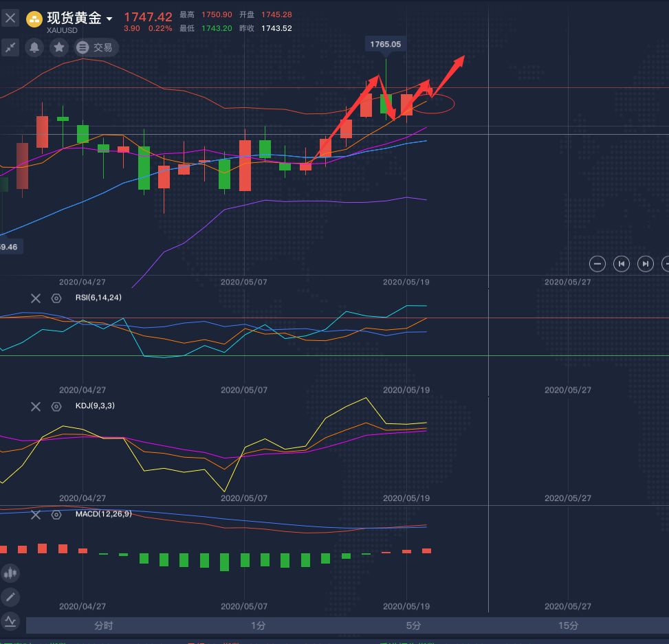Set a price alert with bell icon
The height and width of the screenshot is (644, 669).
tap(34, 47)
